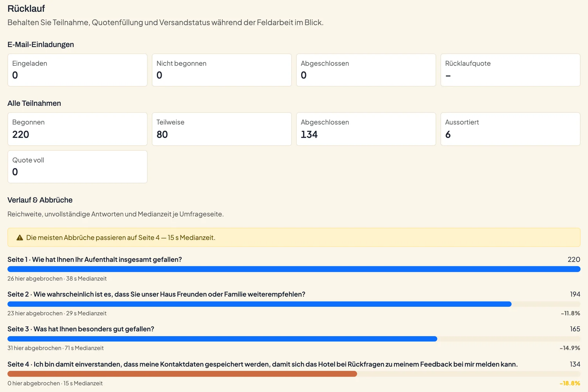This screenshot has width=588, height=392.
Task: Click the 165 reach count for Seite 3
Action: [x=575, y=329]
